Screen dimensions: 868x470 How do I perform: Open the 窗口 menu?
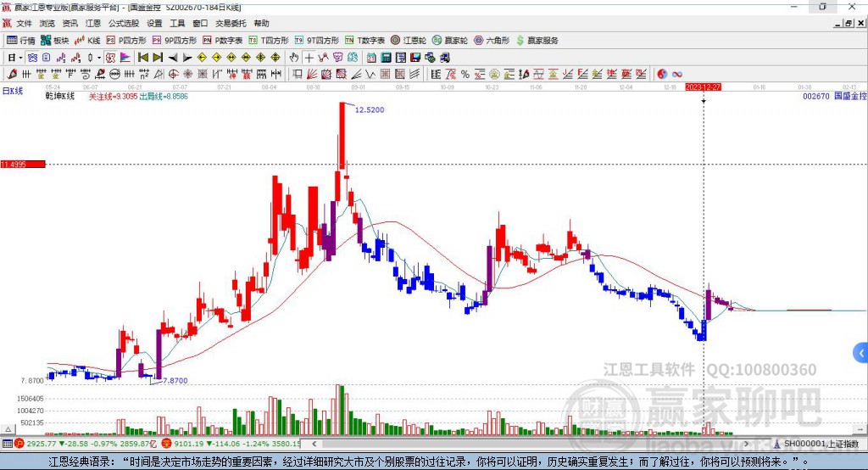click(200, 23)
